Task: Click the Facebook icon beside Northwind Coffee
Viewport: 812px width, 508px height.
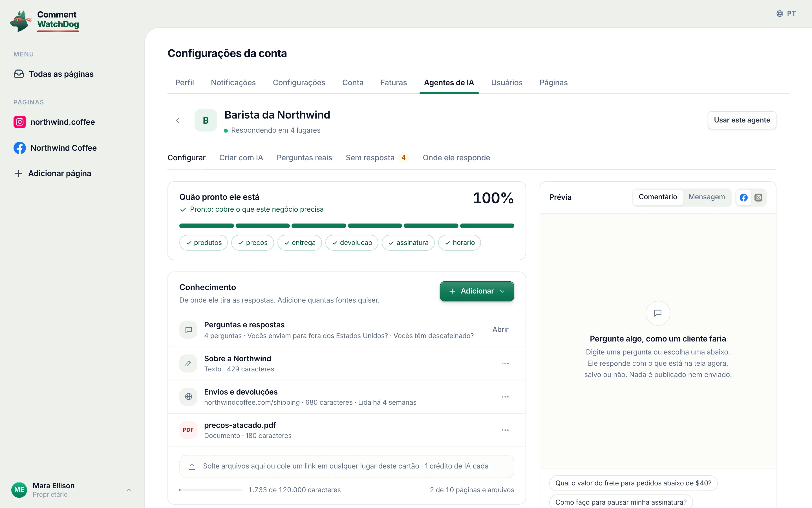Action: pos(20,148)
